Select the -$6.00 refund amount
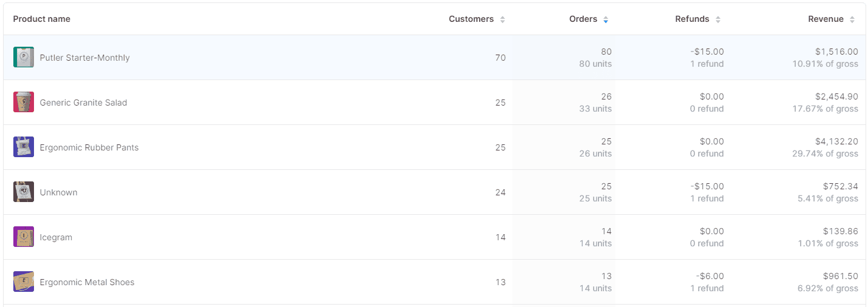 tap(710, 276)
